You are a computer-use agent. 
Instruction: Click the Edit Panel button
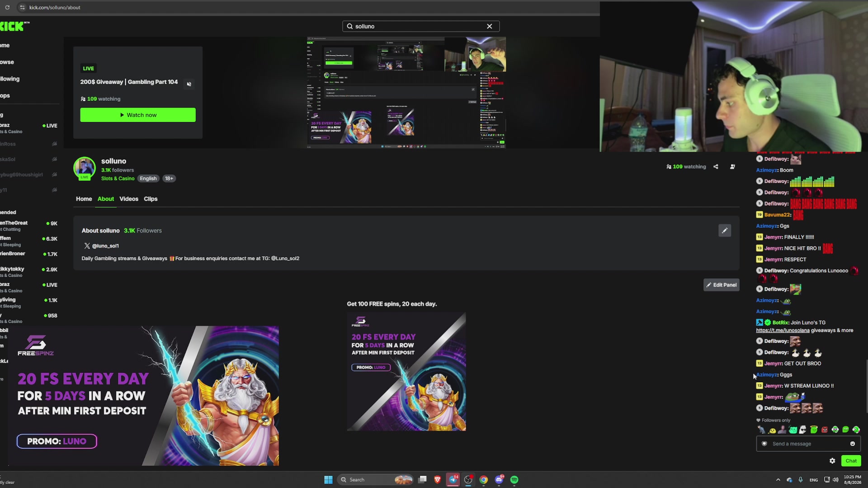point(722,285)
